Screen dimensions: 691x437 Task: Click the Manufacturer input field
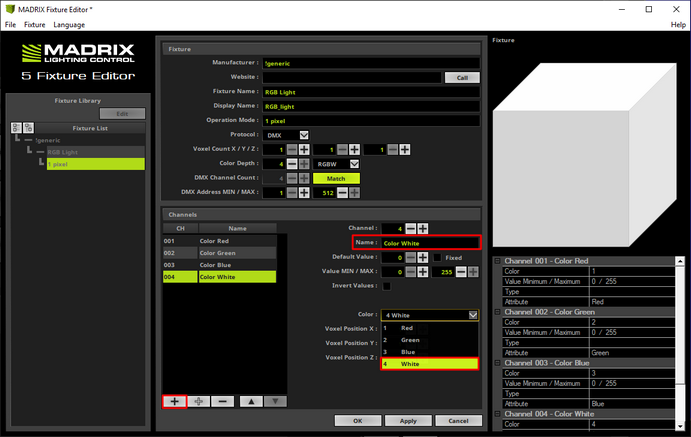(x=371, y=63)
